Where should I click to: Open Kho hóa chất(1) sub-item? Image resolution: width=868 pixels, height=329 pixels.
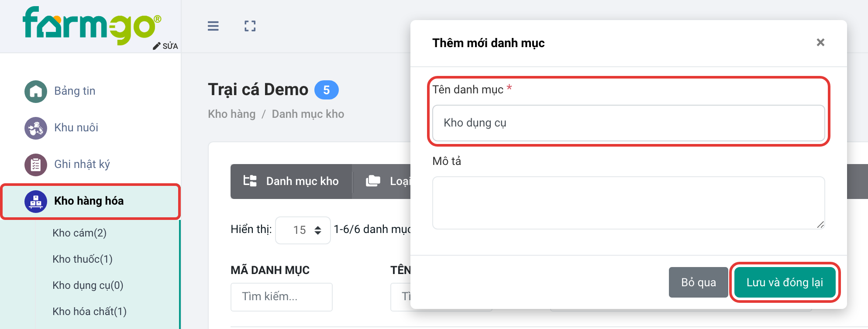click(90, 312)
